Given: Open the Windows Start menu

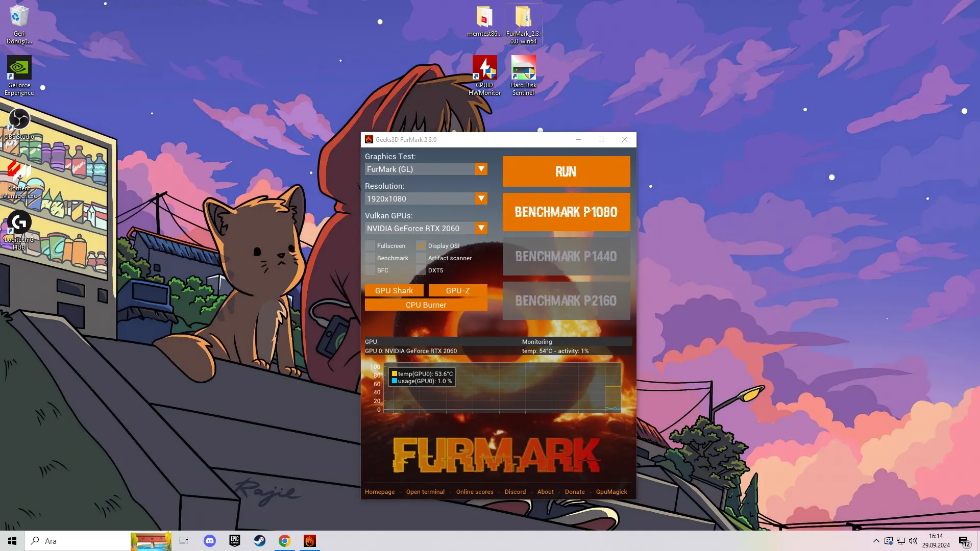Looking at the screenshot, I should coord(12,541).
